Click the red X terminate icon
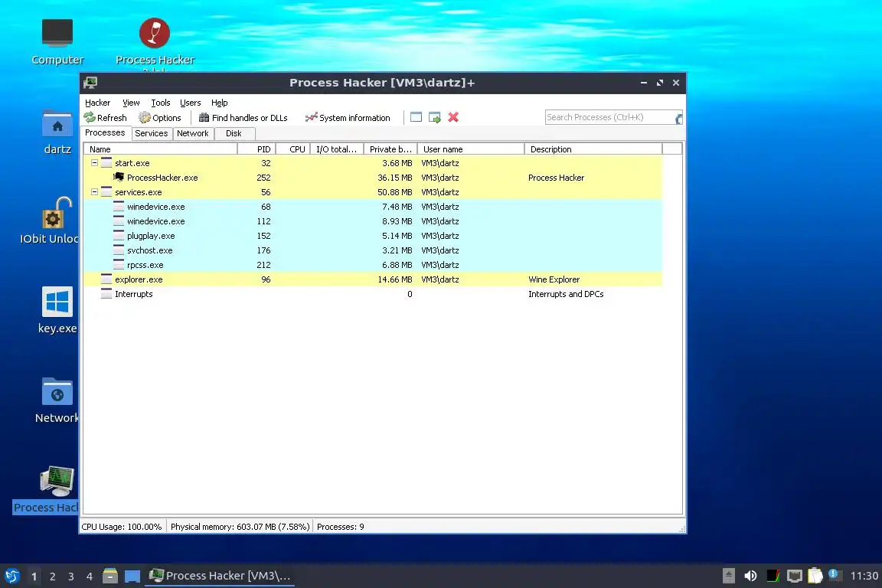Image resolution: width=882 pixels, height=588 pixels. 452,117
